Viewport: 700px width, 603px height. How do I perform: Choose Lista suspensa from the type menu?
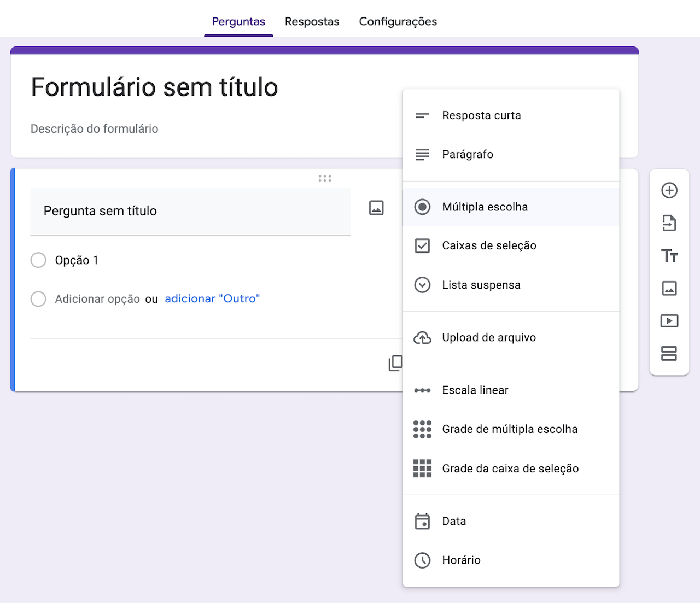coord(481,285)
